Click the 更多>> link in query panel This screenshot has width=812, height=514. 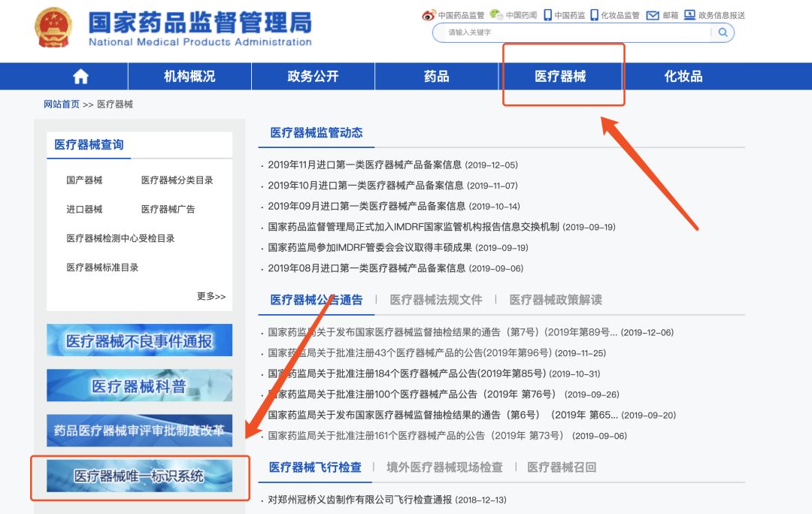point(211,297)
